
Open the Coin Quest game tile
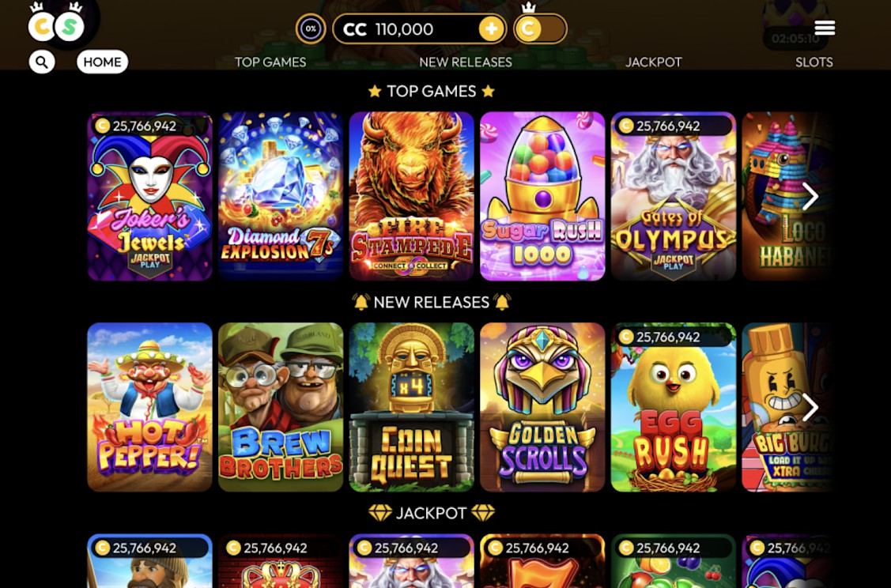(411, 407)
